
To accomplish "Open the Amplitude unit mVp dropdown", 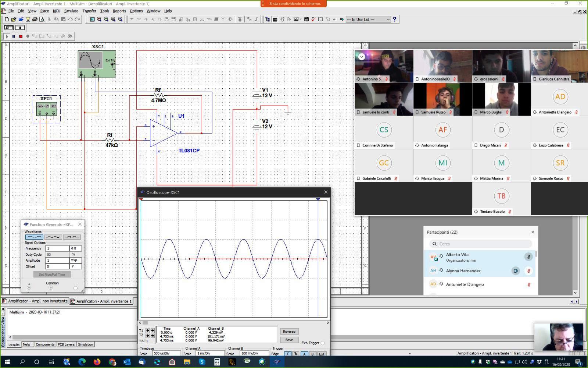I will 75,260.
